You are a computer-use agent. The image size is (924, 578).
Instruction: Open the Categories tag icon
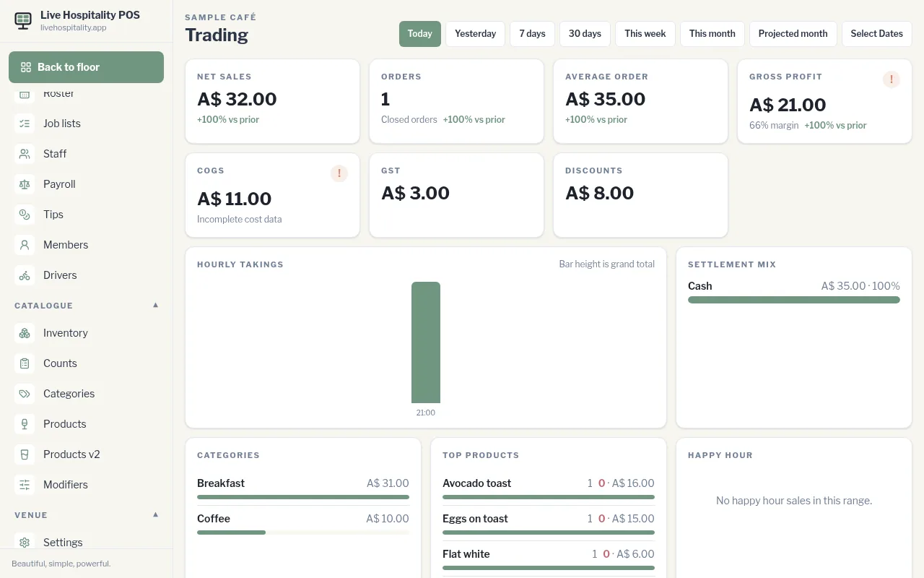tap(25, 394)
